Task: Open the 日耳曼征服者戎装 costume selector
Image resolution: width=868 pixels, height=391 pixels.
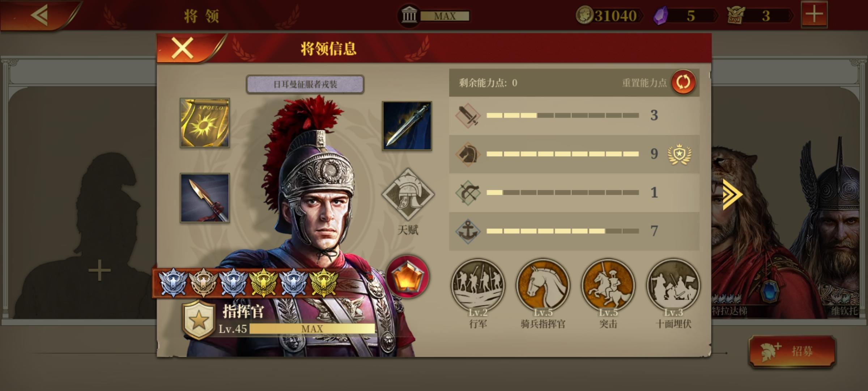Action: [305, 84]
